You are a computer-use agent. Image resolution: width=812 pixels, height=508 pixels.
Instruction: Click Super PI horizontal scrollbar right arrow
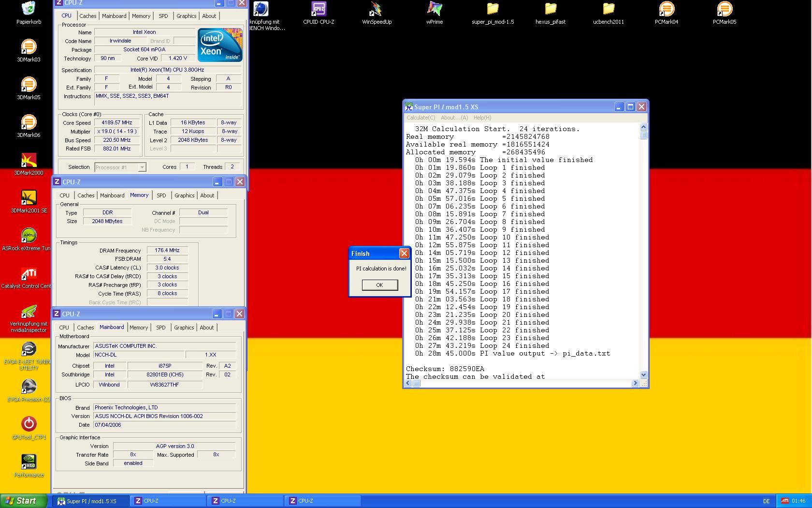coord(635,383)
